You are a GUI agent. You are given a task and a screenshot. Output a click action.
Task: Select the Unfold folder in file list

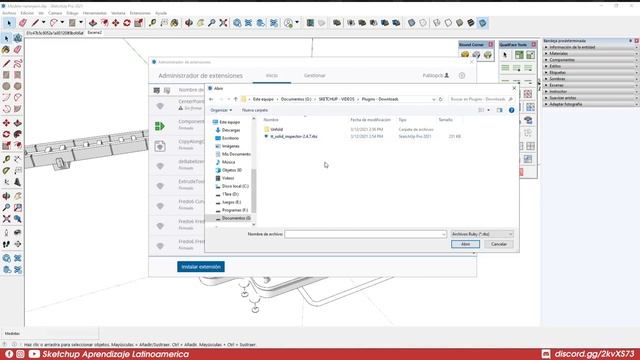point(276,129)
